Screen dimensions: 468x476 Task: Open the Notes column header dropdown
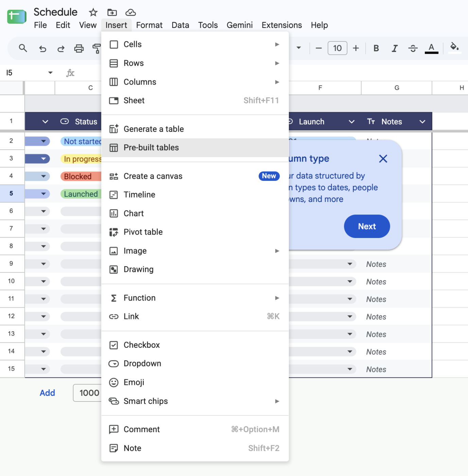coord(422,122)
